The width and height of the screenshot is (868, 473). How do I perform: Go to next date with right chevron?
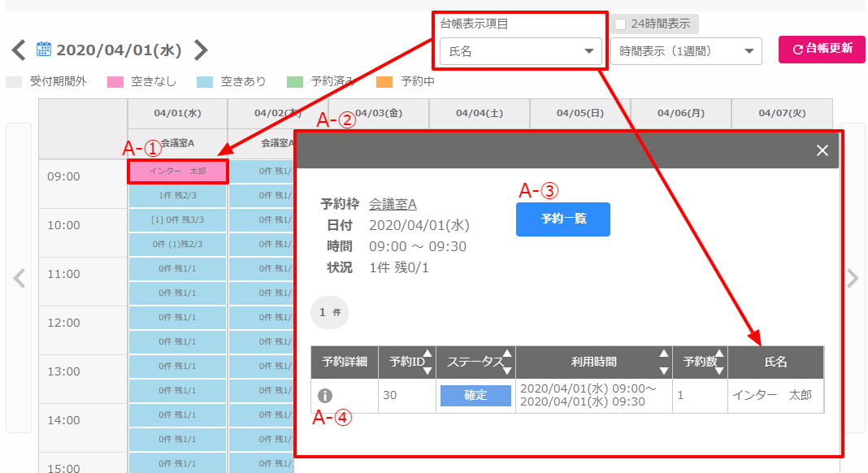click(201, 50)
